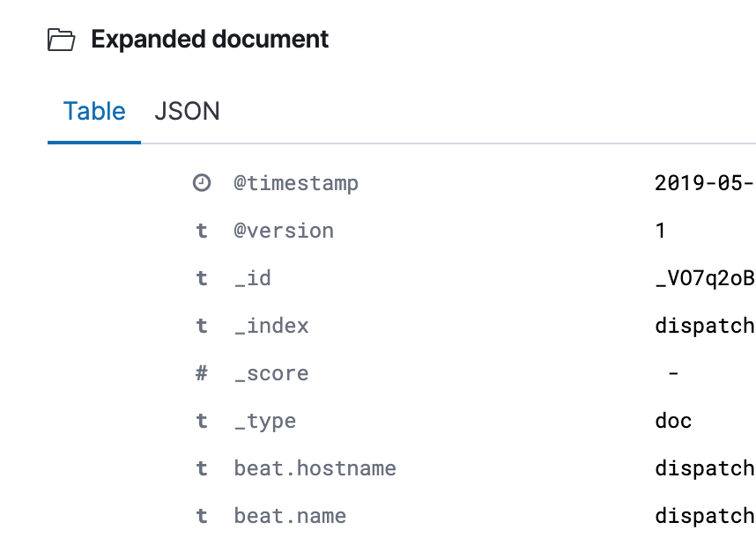This screenshot has width=756, height=537.
Task: Click the text type icon for _index
Action: 202,326
